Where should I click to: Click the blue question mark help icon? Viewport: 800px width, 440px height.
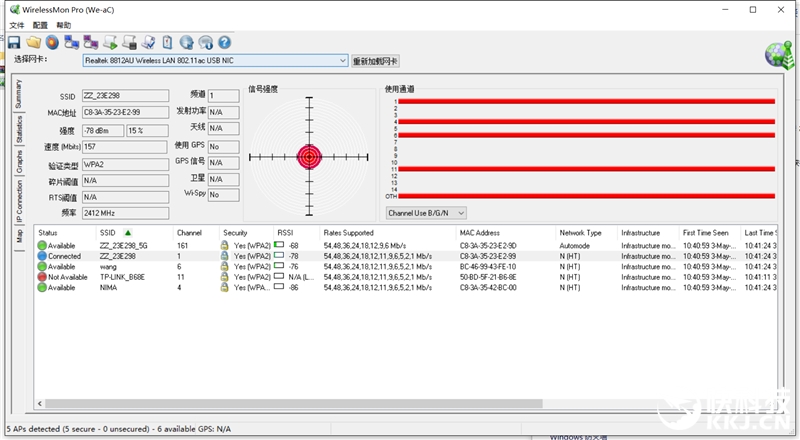[224, 42]
